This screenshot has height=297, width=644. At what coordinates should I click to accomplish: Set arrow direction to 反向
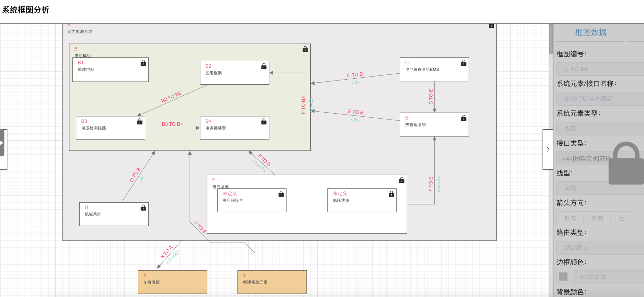[570, 218]
